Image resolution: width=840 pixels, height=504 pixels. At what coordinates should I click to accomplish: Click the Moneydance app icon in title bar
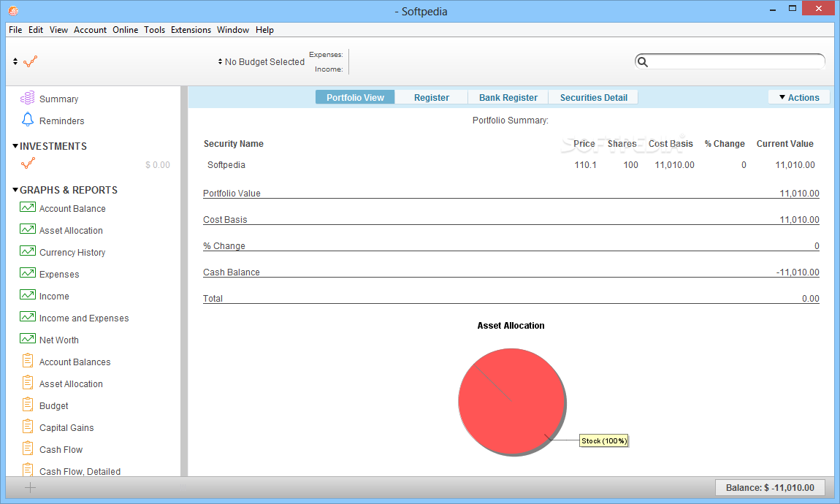tap(13, 11)
